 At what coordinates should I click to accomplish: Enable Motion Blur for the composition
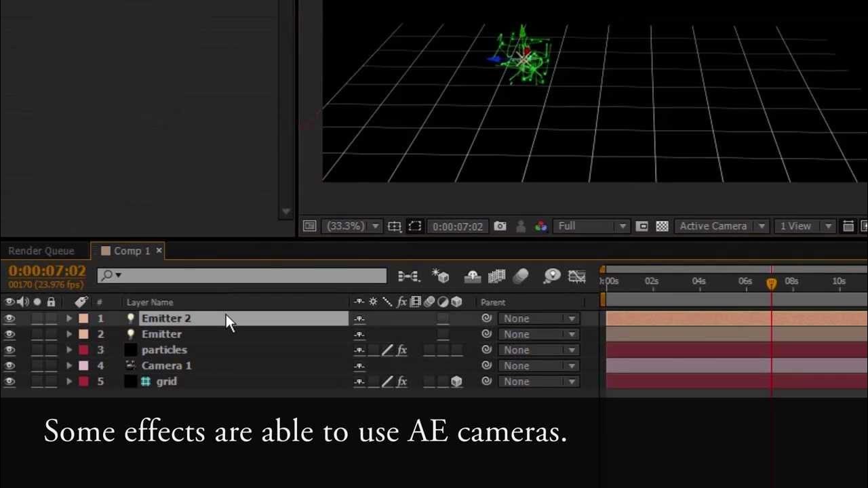click(521, 277)
